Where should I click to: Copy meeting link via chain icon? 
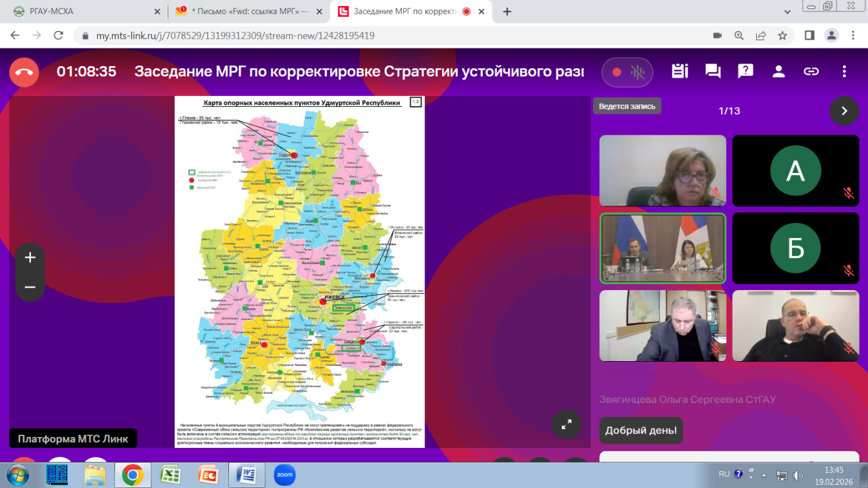(x=811, y=72)
